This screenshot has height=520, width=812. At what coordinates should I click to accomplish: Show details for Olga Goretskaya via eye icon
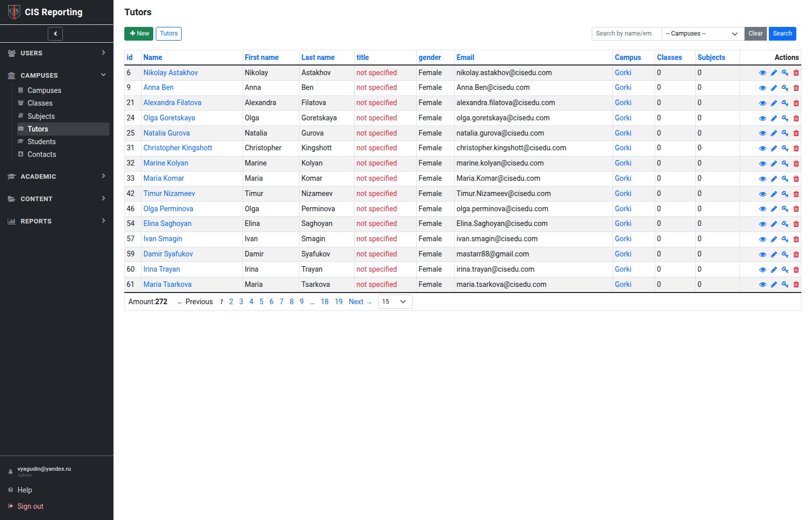click(x=762, y=118)
